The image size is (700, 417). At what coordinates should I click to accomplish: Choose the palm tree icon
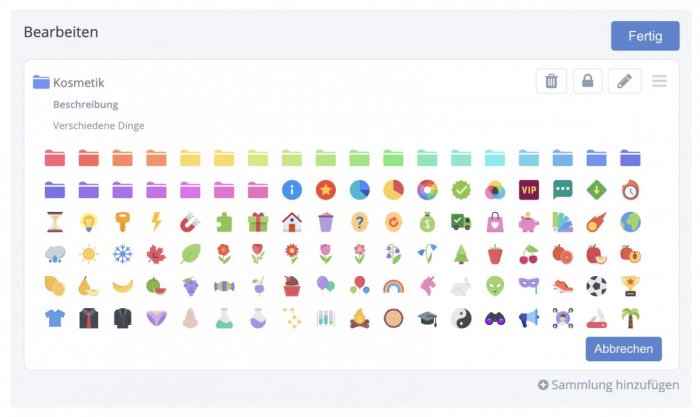pyautogui.click(x=630, y=319)
